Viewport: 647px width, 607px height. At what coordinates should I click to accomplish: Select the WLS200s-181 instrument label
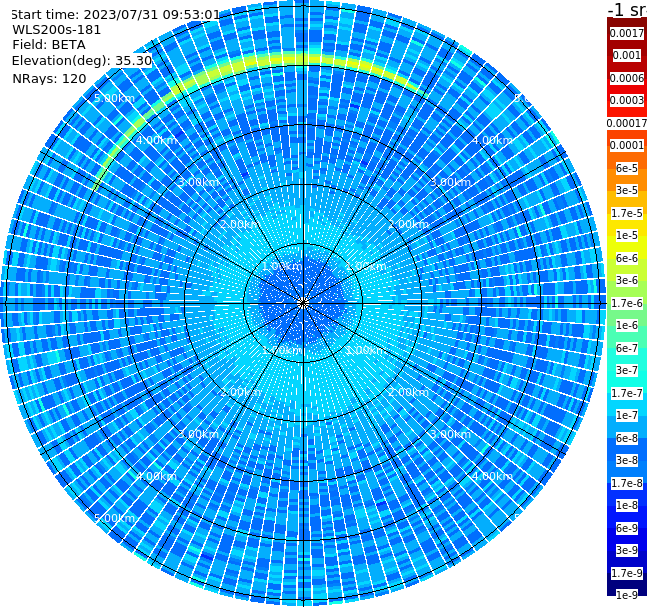[57, 30]
